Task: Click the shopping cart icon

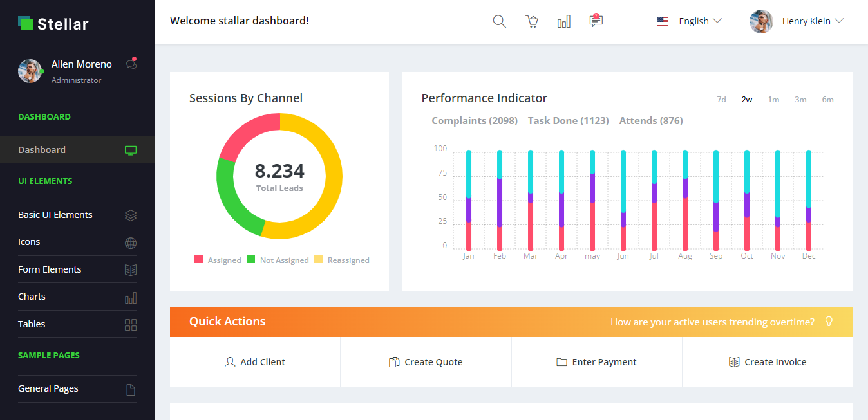Action: coord(531,21)
